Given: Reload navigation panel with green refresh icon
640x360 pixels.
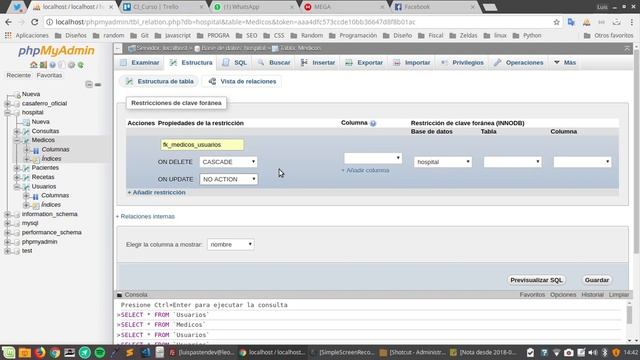Looking at the screenshot, I should point(80,65).
